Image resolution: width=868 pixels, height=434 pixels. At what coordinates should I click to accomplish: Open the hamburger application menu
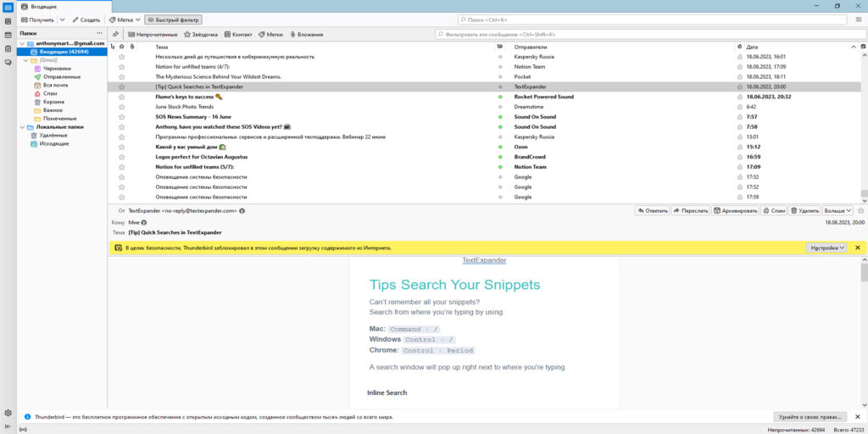tap(859, 19)
